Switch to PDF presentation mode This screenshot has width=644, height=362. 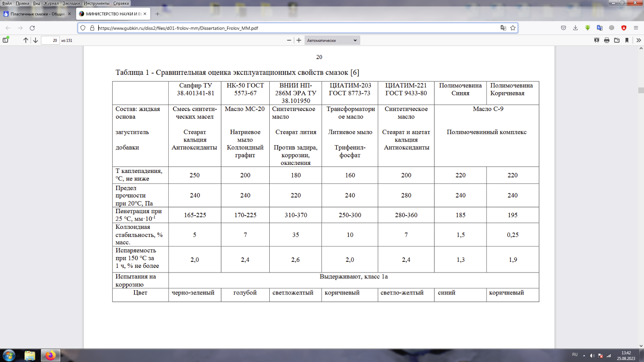597,40
